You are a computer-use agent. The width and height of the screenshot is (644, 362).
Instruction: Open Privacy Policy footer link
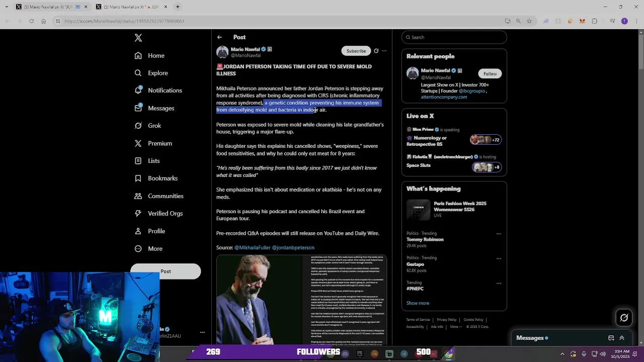tap(446, 320)
